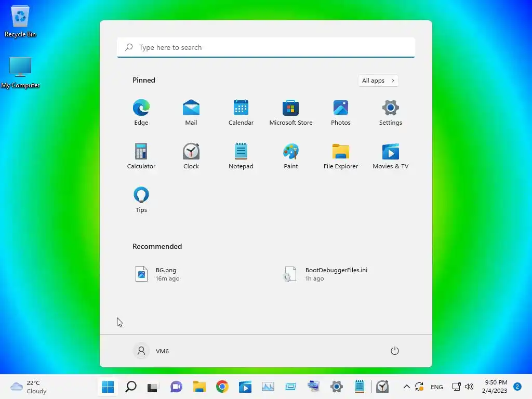Open the clock and date 9:50 PM

click(x=495, y=387)
